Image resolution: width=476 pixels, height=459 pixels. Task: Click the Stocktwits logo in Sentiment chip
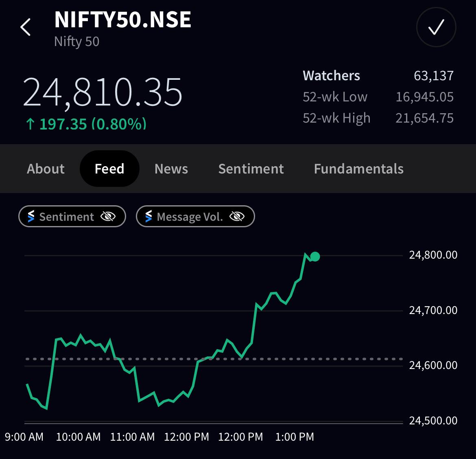31,216
